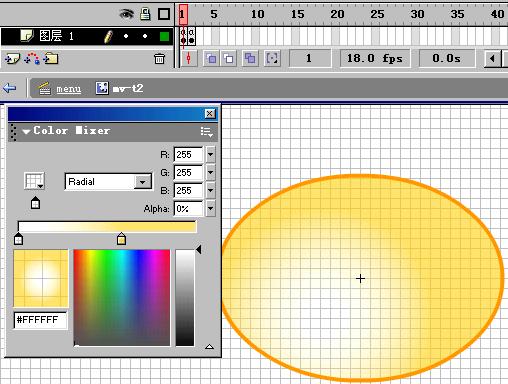Click Insert Layer Folder icon
The image size is (508, 384).
pos(50,59)
